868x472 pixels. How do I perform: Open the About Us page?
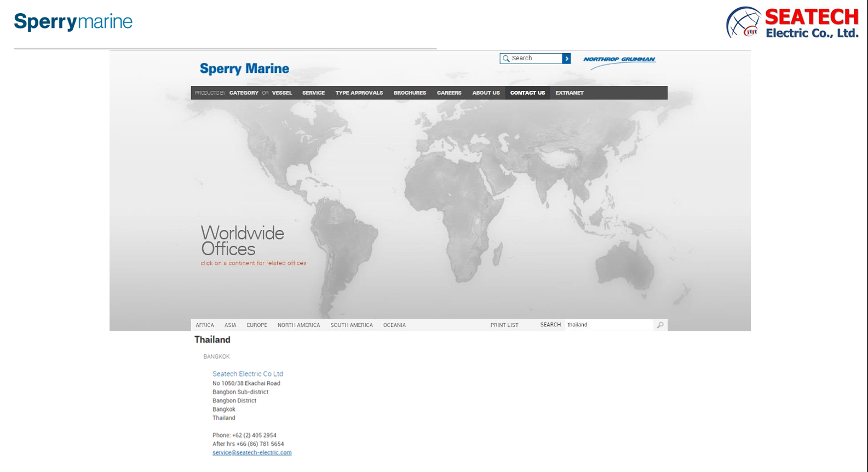click(x=486, y=93)
